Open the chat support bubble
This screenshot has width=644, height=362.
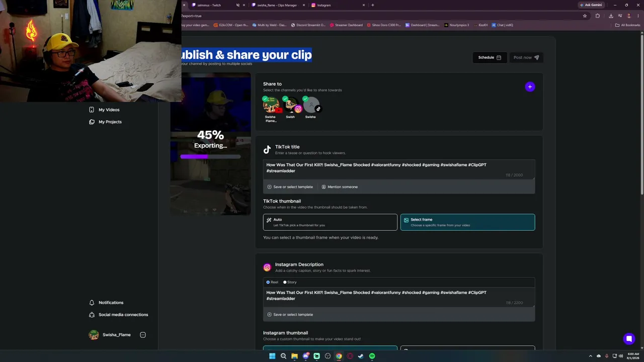(629, 339)
